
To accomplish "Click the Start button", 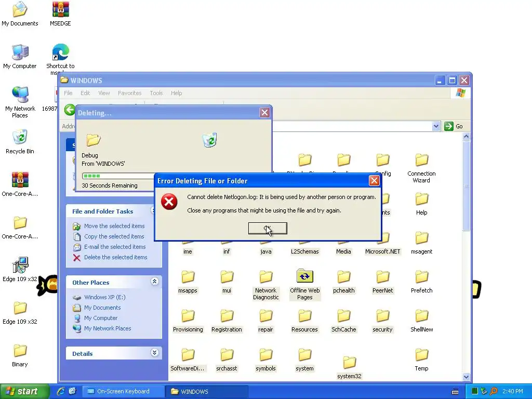I will pos(24,391).
